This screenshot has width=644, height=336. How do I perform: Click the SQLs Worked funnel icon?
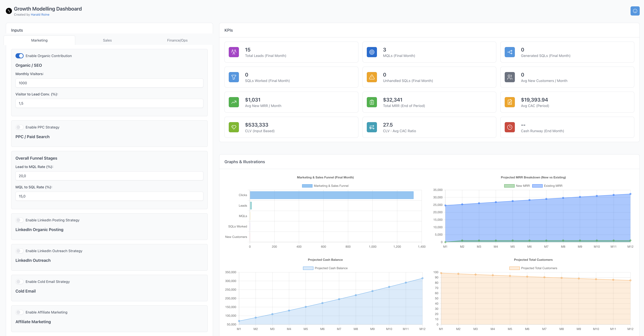[234, 77]
